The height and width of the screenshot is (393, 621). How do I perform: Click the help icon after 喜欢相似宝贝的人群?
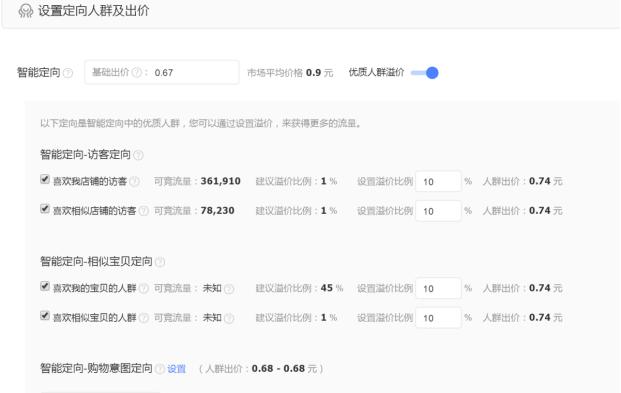pyautogui.click(x=144, y=318)
